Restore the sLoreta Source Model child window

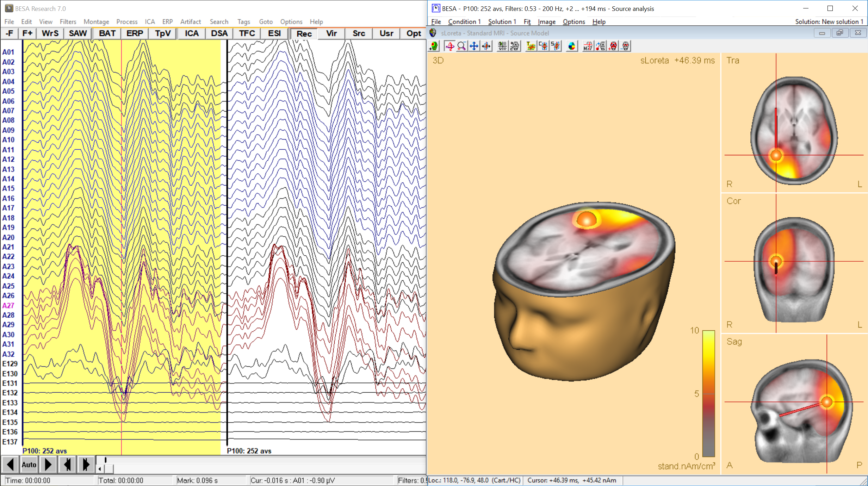coord(840,33)
